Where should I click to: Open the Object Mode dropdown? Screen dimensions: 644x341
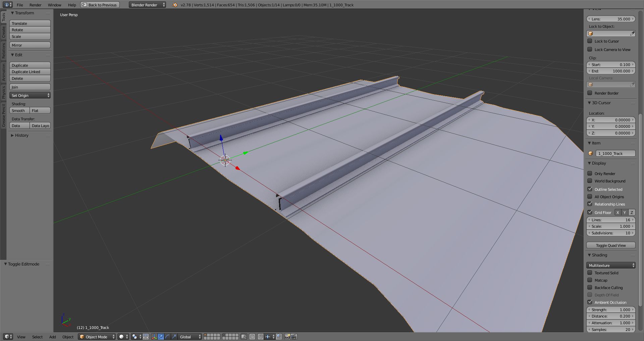pos(97,337)
